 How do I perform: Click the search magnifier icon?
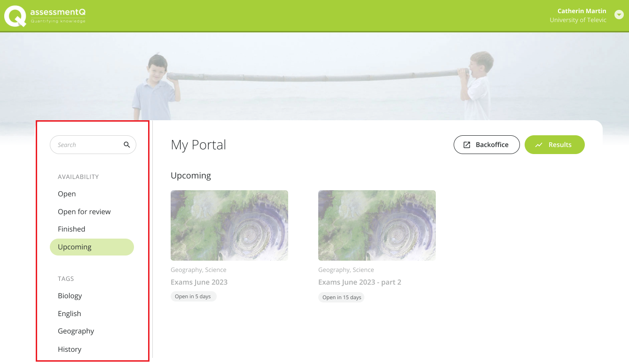127,145
